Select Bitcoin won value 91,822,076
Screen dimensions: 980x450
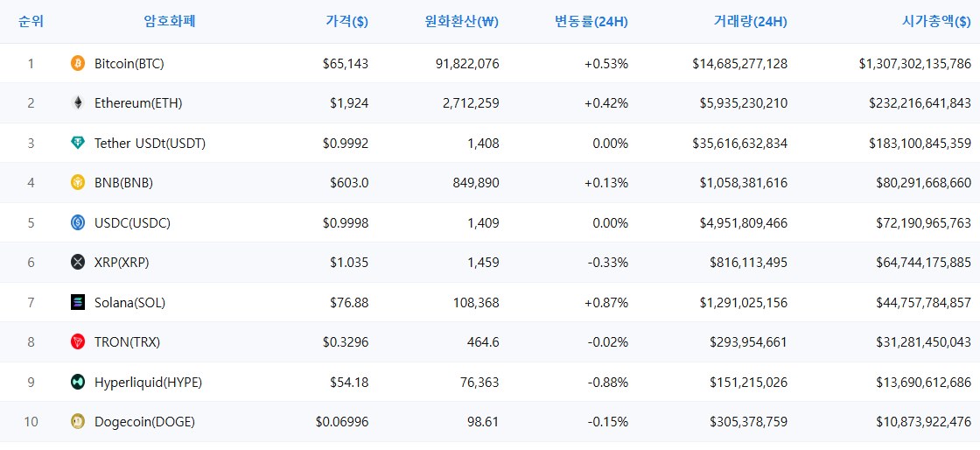click(468, 63)
